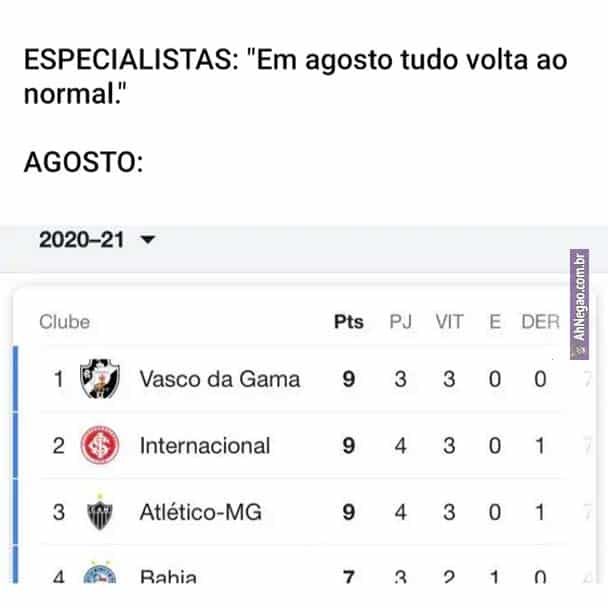Open the Atlético-MG team name
608x608 pixels.
(x=201, y=513)
